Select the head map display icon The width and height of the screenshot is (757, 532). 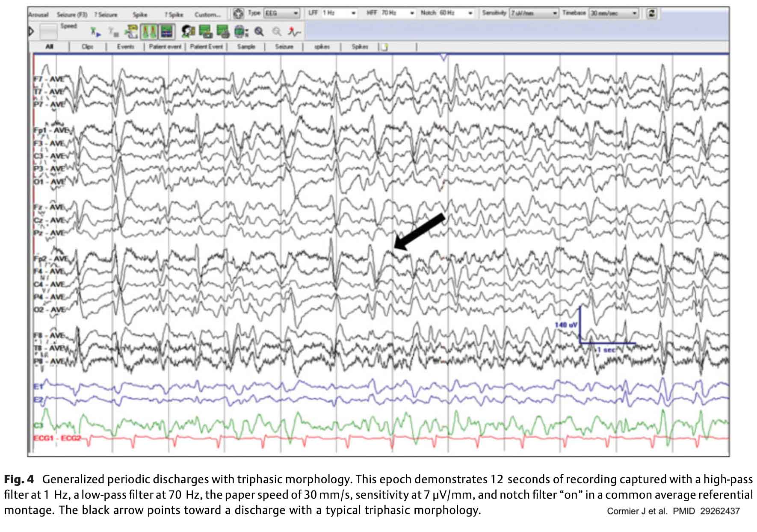(187, 31)
